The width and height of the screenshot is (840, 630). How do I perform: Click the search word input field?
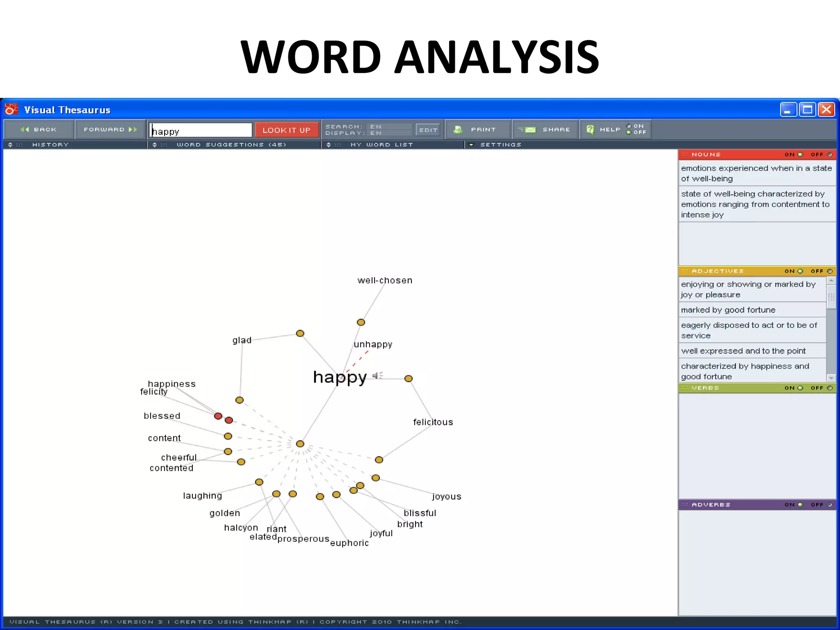click(201, 130)
